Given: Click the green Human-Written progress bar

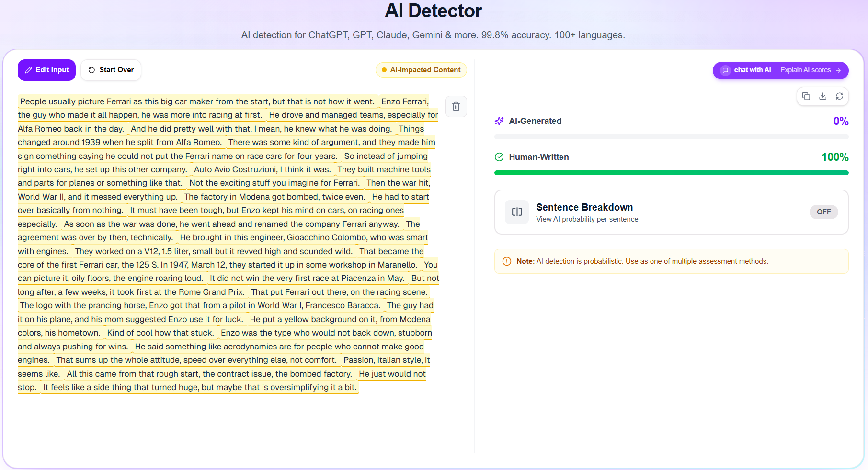Looking at the screenshot, I should coord(671,173).
